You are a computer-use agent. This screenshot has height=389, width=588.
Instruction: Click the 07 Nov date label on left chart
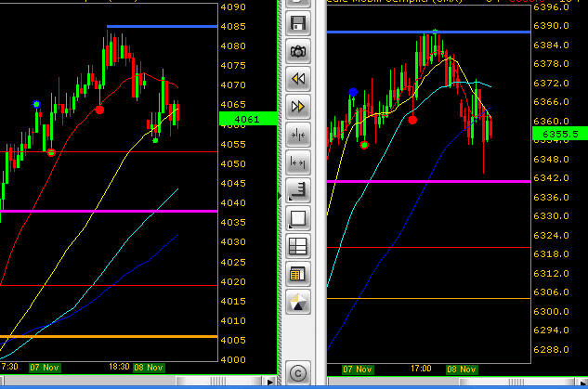tap(45, 368)
